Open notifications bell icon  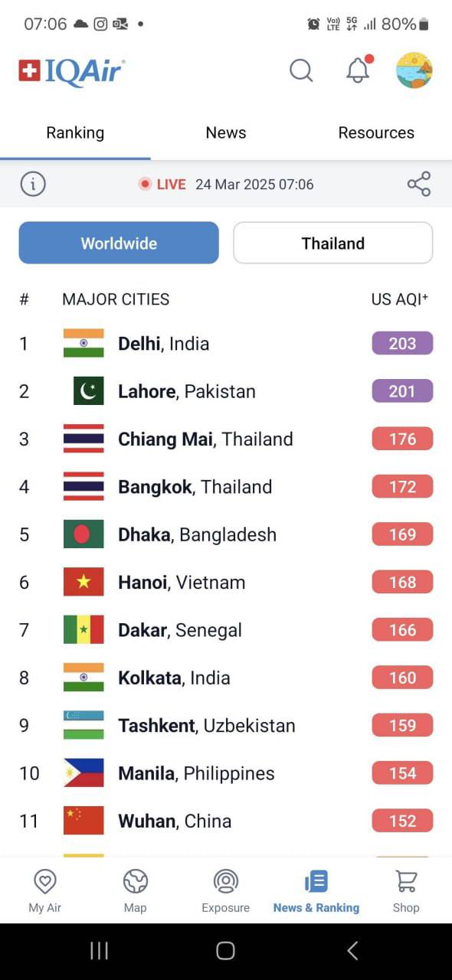coord(359,70)
